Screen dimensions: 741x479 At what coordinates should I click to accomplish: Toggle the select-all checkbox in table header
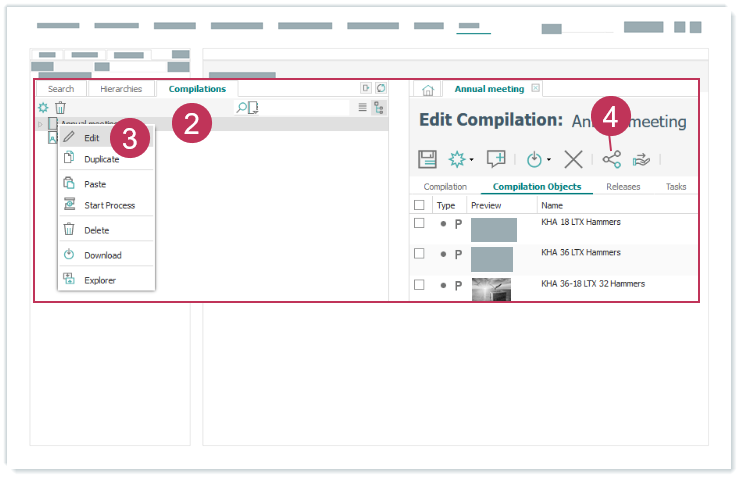419,205
